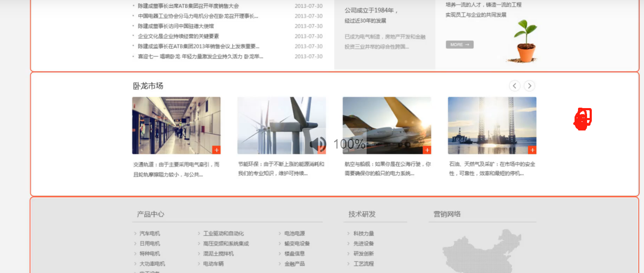Click caption 石油、天然气及采矿:在市场中的安全
644x273 pixels.
(492, 169)
